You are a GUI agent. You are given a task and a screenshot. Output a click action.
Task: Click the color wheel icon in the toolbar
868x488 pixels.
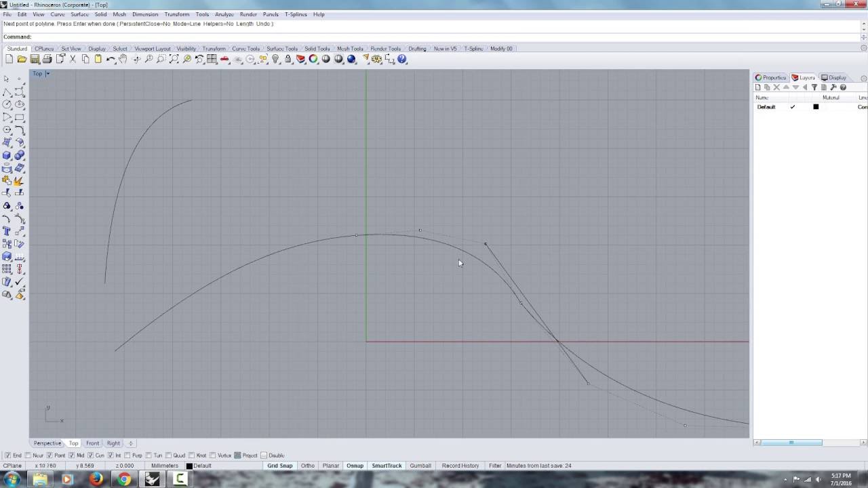(313, 60)
